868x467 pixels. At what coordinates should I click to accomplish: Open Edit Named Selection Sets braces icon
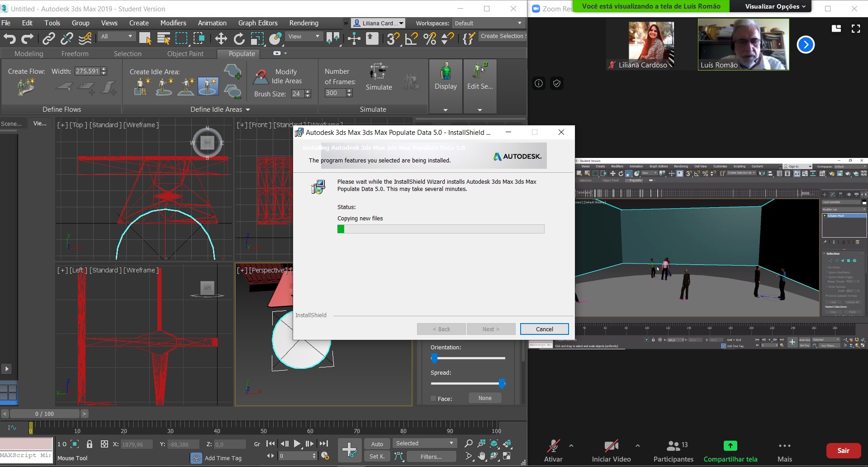pos(469,39)
